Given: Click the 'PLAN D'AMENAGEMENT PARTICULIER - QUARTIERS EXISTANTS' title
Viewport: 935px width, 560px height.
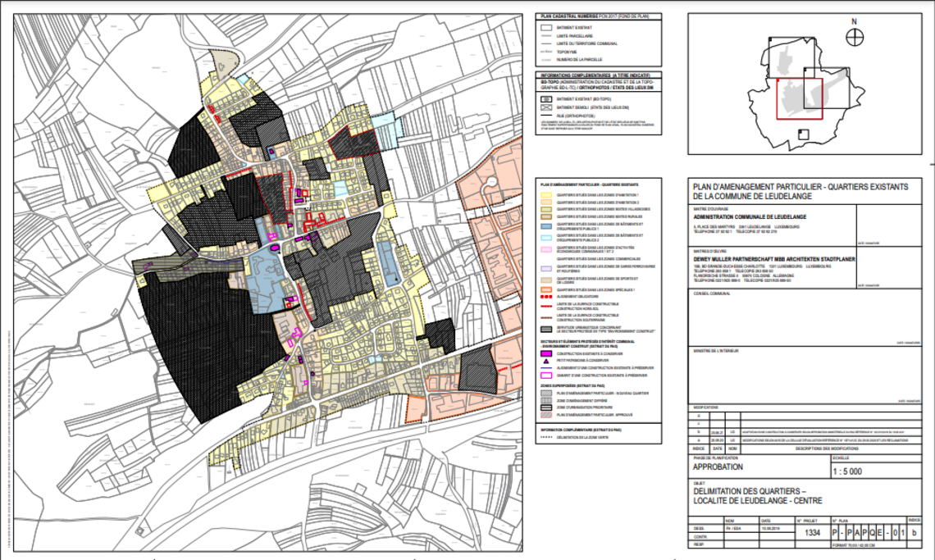Looking at the screenshot, I should coord(800,187).
